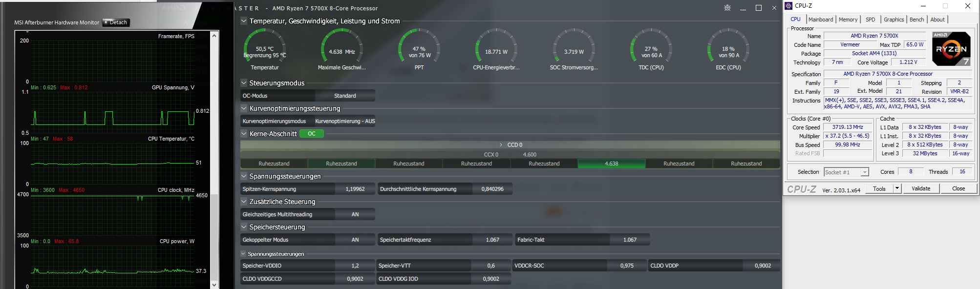The height and width of the screenshot is (289, 980).
Task: Click Gleichzeitiges Multithreading value AN
Action: coord(355,214)
